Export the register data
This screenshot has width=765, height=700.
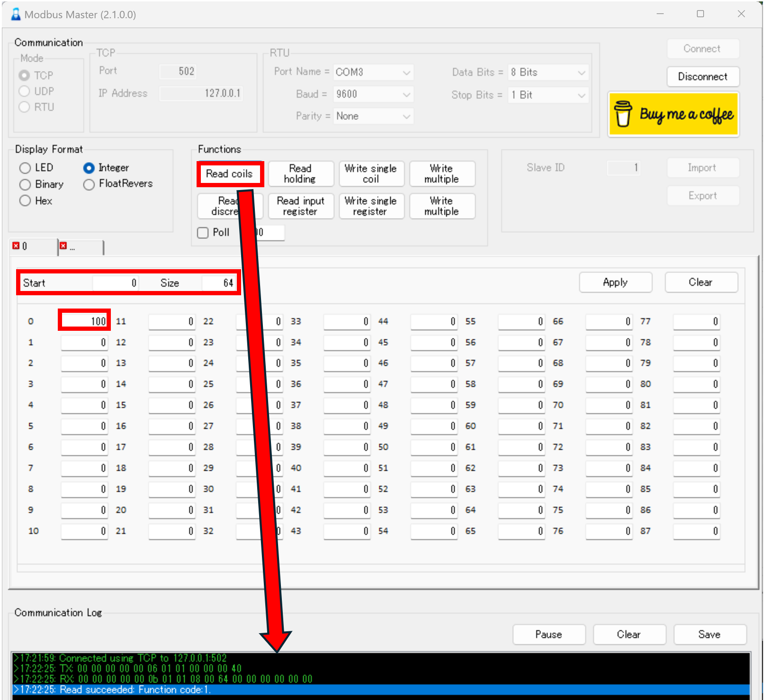702,195
